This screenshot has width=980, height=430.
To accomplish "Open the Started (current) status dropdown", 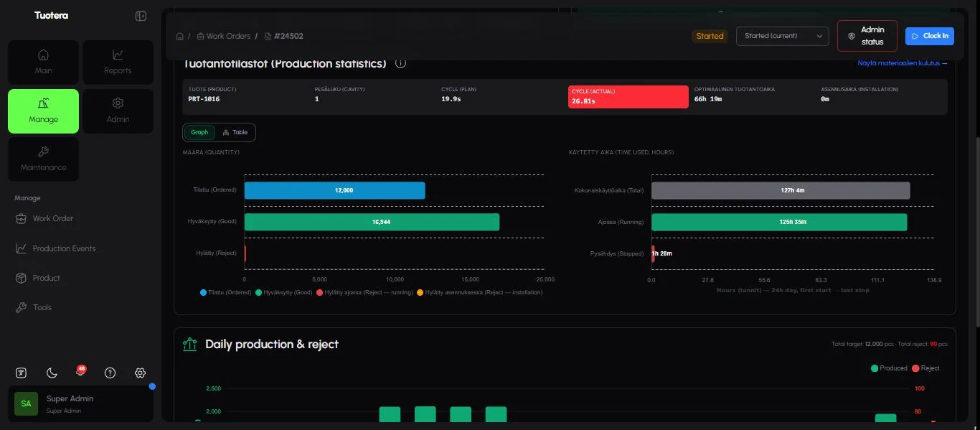I will [x=783, y=36].
